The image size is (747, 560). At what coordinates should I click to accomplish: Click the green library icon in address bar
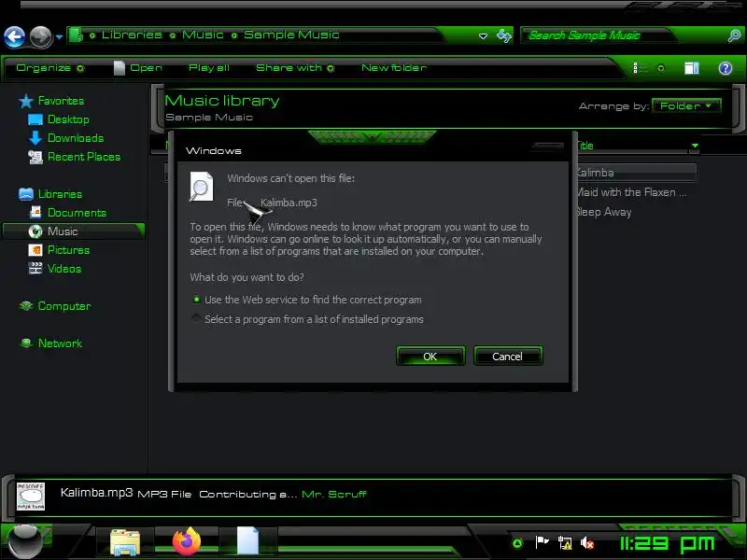pos(76,35)
